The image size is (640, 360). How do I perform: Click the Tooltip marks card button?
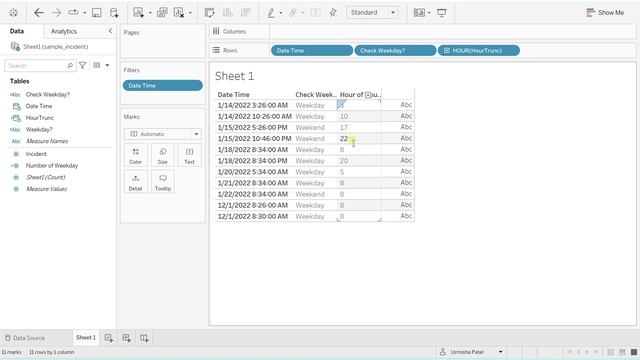pos(162,182)
